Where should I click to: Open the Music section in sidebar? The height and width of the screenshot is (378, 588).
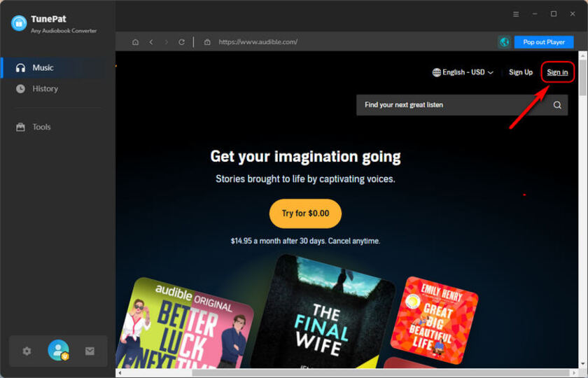click(57, 68)
